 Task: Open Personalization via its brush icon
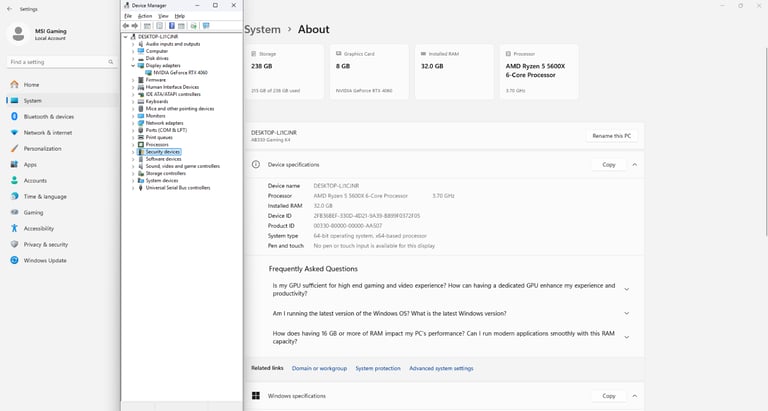(15, 148)
